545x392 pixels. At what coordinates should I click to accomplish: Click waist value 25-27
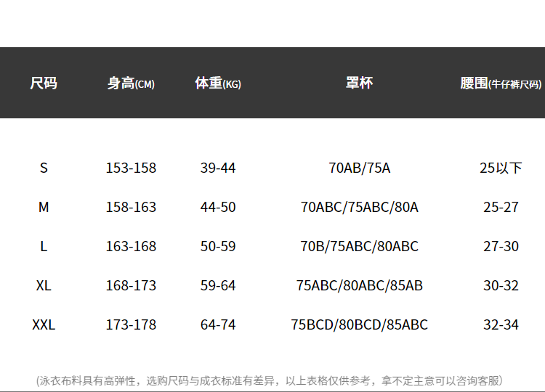click(x=501, y=208)
